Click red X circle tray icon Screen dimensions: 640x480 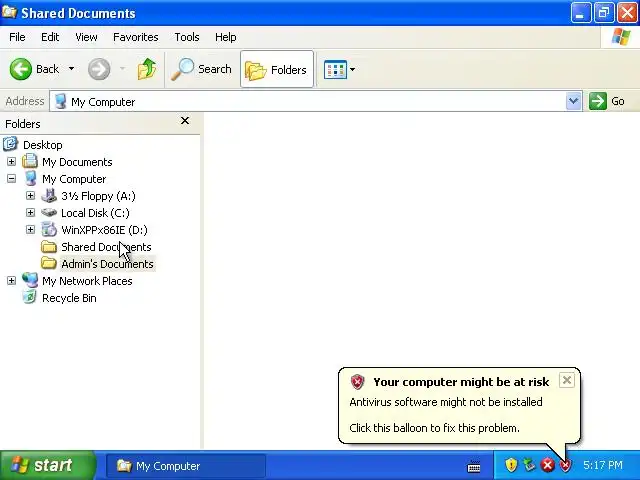pos(548,465)
